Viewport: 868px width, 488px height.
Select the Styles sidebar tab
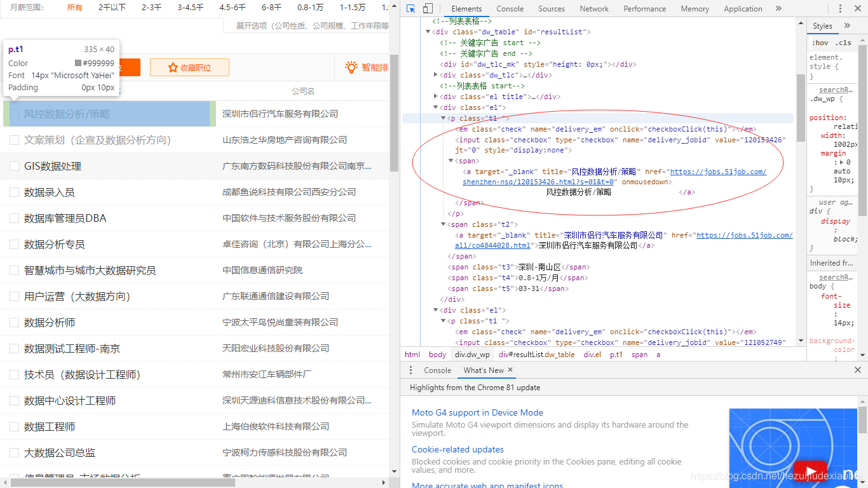pos(822,26)
